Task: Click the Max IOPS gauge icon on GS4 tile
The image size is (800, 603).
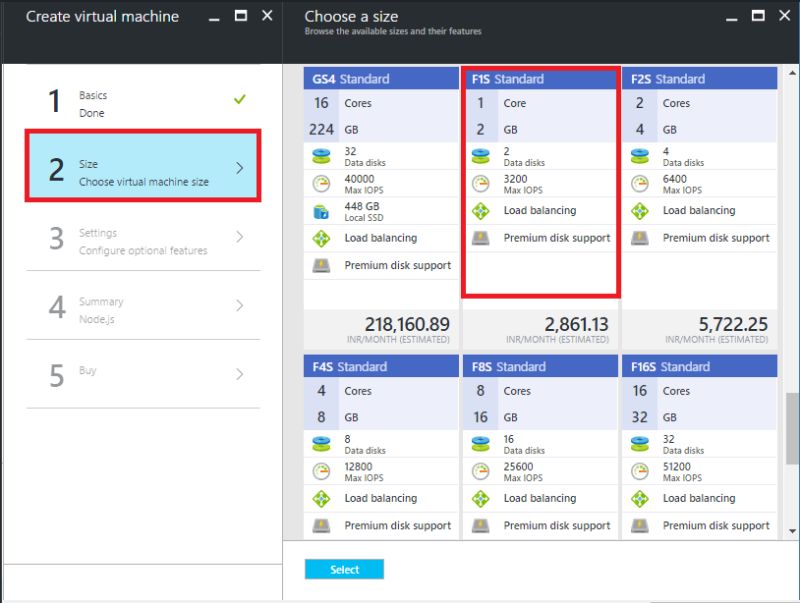Action: click(322, 183)
